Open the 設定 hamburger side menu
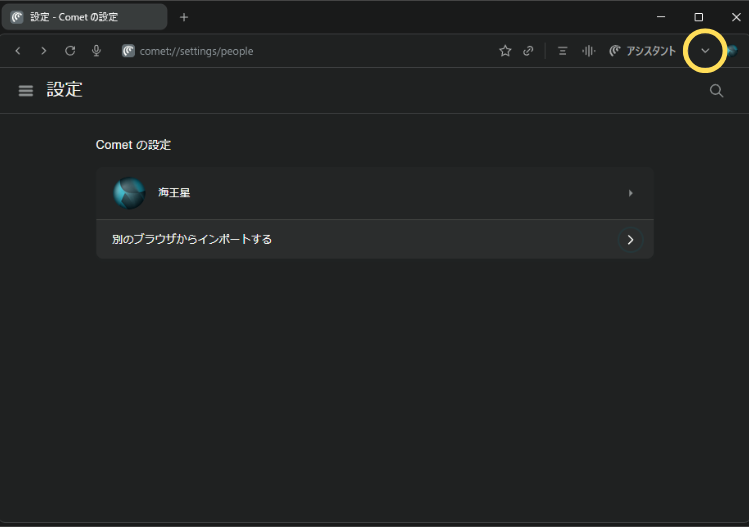Viewport: 749px width, 527px height. (26, 90)
